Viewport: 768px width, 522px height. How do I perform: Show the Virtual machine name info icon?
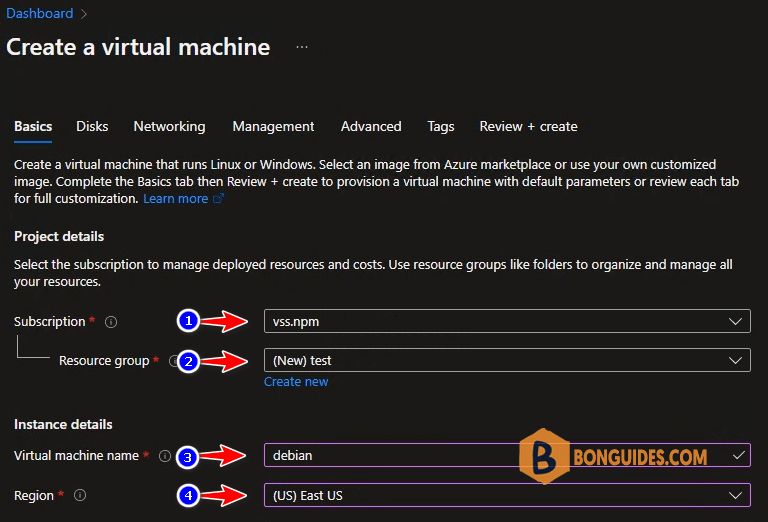(x=165, y=456)
